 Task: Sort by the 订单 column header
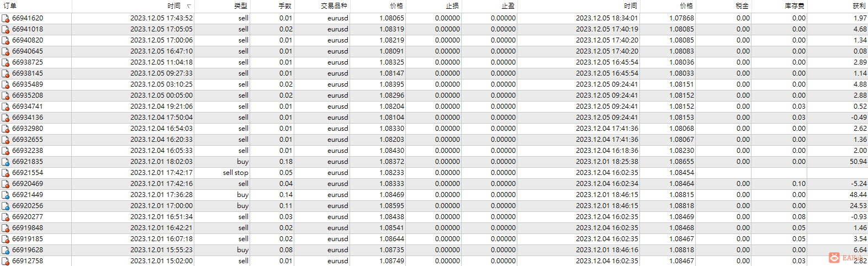pos(10,6)
